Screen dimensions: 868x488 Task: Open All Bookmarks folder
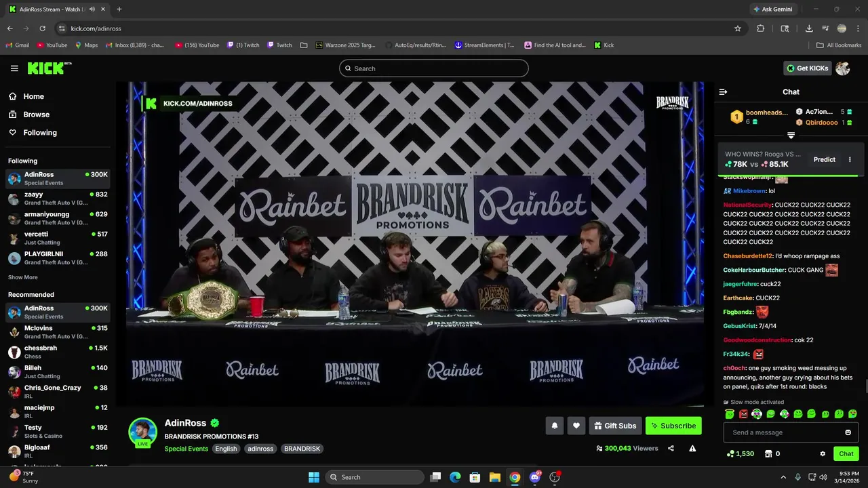(839, 45)
